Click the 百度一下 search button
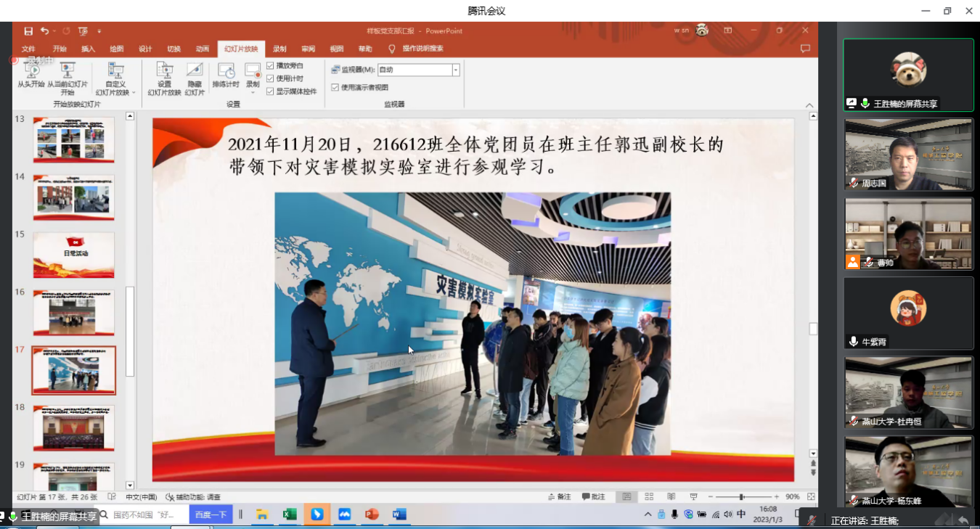The width and height of the screenshot is (980, 529). click(211, 514)
